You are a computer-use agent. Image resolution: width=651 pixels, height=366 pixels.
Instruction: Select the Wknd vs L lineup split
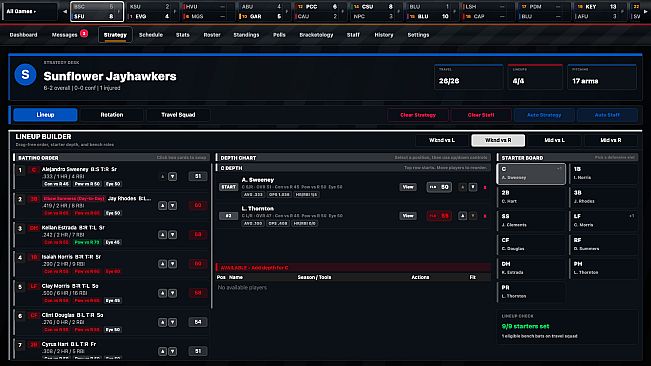coord(442,140)
